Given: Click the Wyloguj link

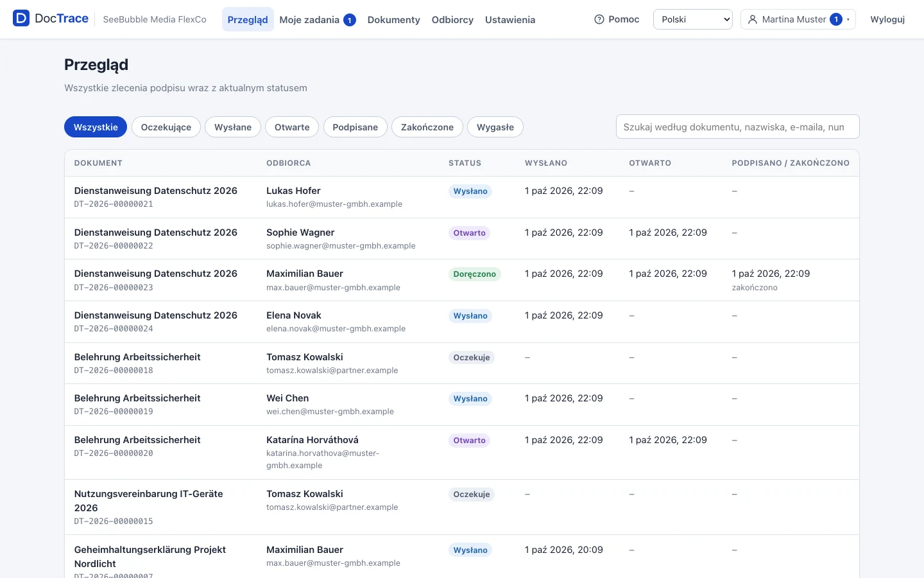Looking at the screenshot, I should coord(887,19).
